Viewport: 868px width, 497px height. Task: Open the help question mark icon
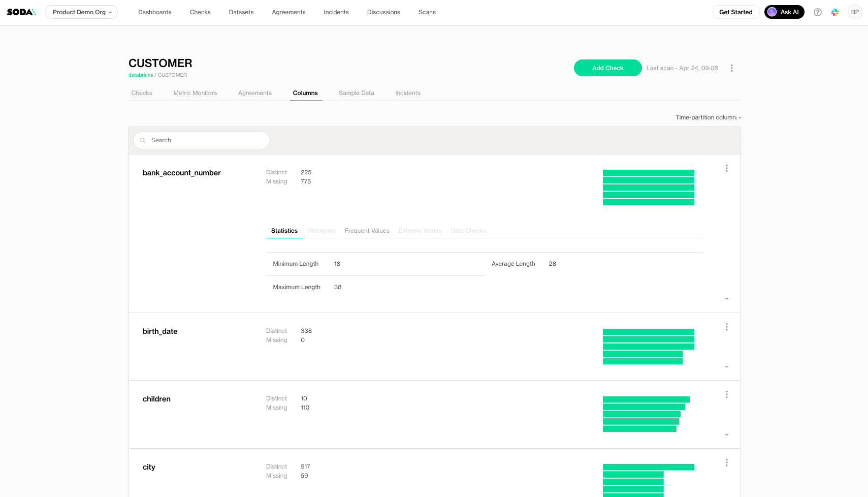[x=818, y=12]
